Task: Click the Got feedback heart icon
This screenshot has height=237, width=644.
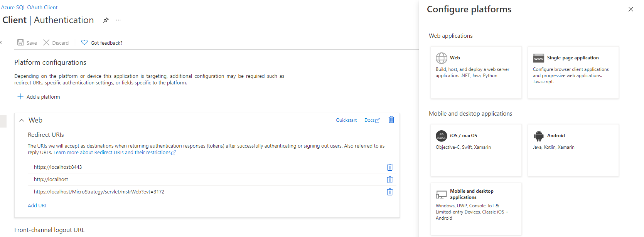Action: 84,43
